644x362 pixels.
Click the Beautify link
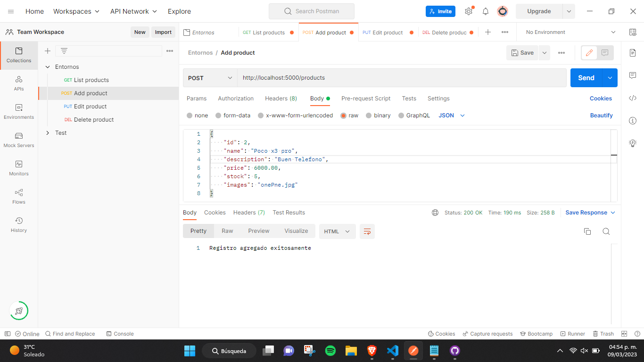tap(602, 115)
